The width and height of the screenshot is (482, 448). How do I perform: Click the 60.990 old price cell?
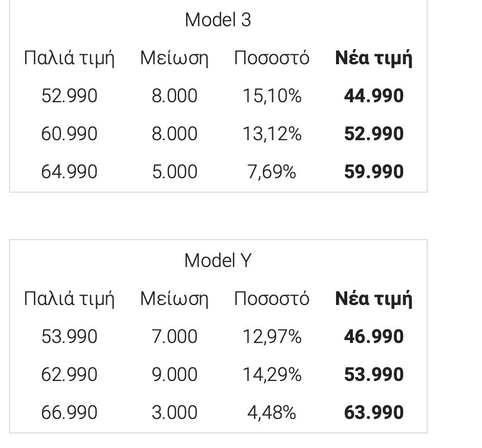pos(69,134)
